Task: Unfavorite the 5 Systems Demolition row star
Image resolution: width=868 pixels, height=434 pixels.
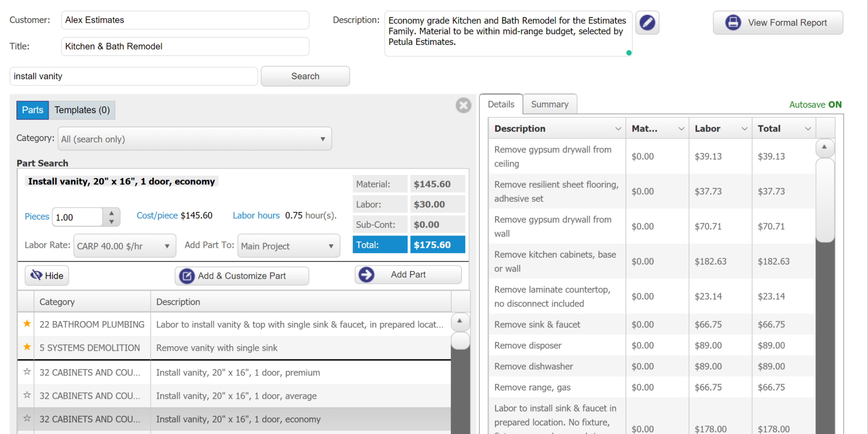Action: [27, 347]
